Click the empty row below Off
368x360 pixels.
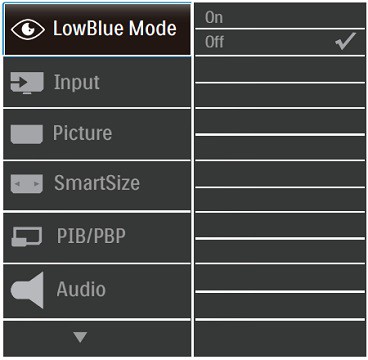coord(280,69)
